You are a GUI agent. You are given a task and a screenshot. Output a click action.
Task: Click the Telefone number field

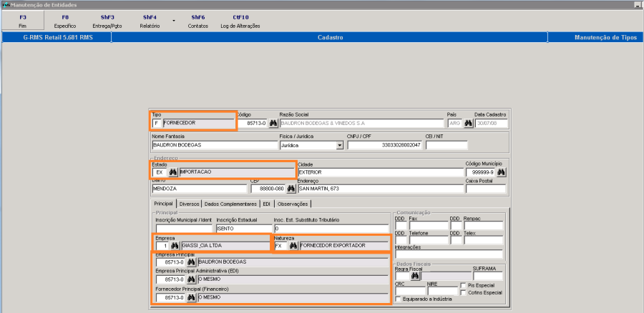point(429,240)
